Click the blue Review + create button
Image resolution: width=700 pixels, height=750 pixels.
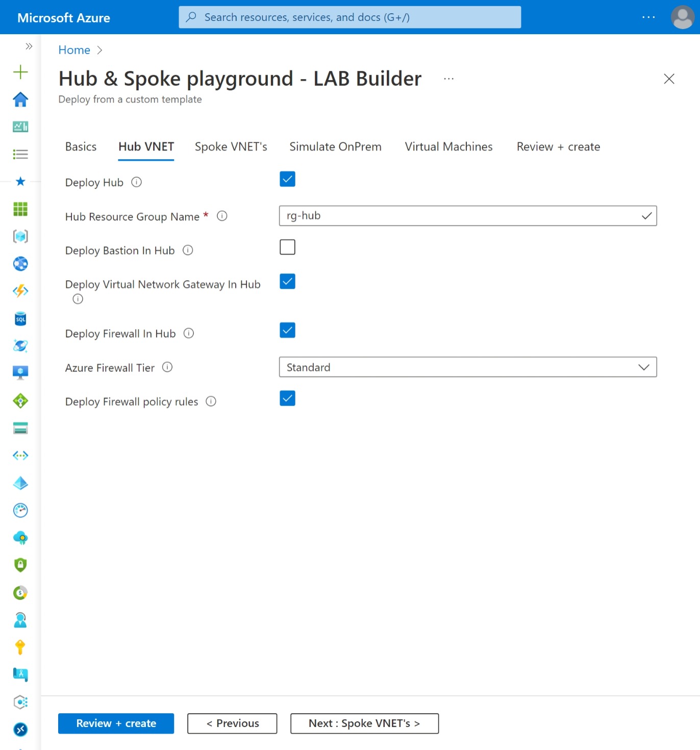point(116,723)
